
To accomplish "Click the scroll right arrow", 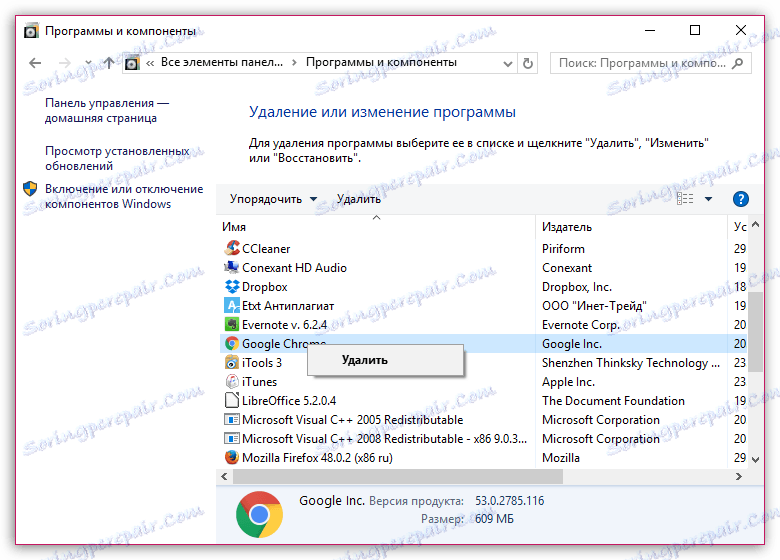I will pyautogui.click(x=739, y=476).
